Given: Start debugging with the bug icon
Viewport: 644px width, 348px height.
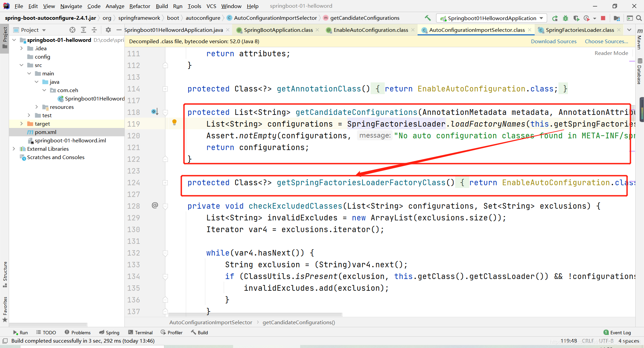Looking at the screenshot, I should pyautogui.click(x=566, y=18).
